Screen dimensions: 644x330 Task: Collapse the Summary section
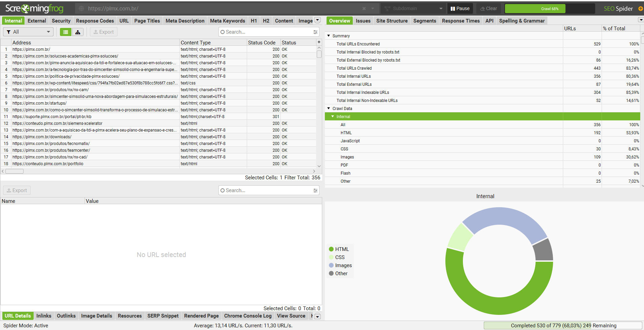tap(329, 36)
